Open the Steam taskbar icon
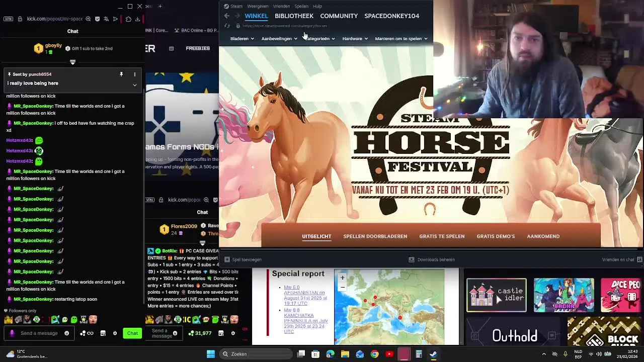Screen dimensions: 644x362 click(433, 354)
